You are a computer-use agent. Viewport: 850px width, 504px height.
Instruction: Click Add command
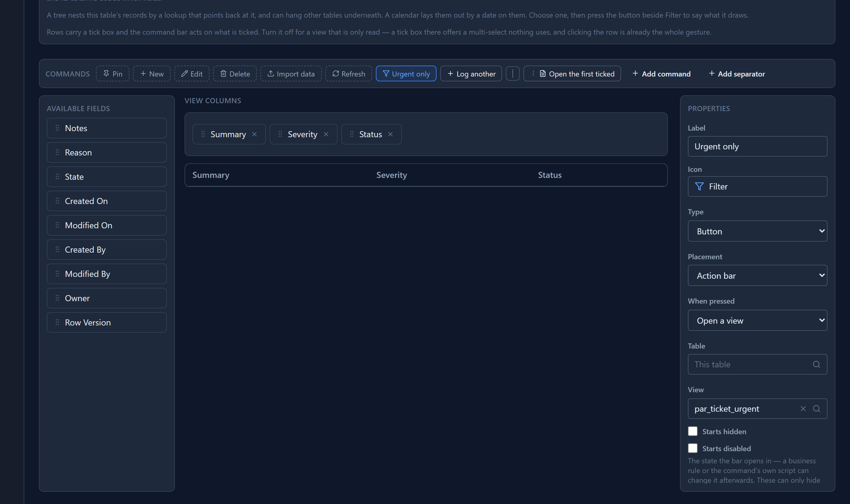pos(661,74)
